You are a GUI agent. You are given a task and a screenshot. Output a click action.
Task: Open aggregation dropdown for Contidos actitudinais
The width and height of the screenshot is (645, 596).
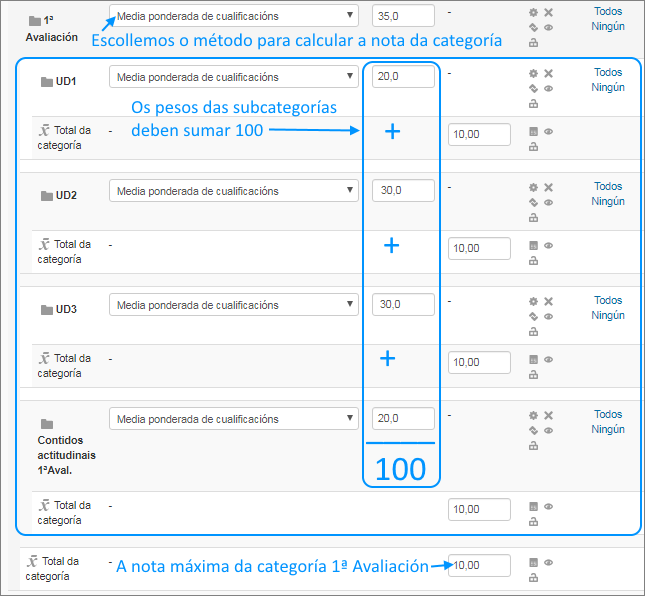pos(234,419)
